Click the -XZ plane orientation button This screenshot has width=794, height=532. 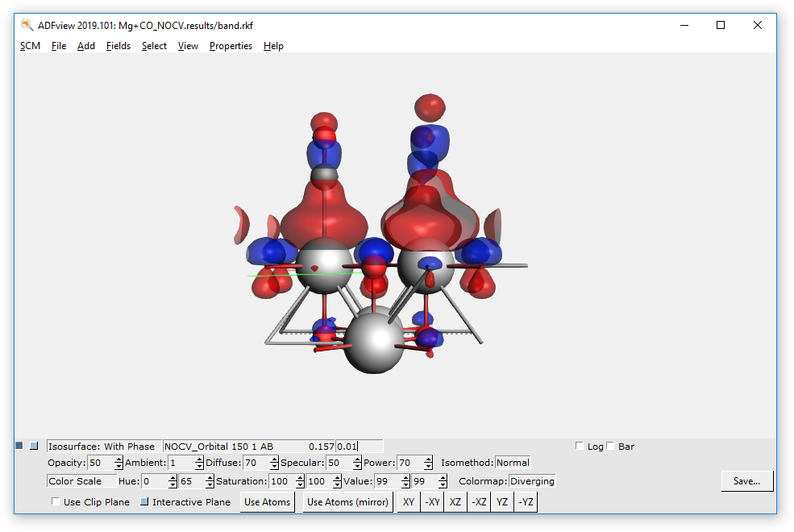[x=479, y=501]
